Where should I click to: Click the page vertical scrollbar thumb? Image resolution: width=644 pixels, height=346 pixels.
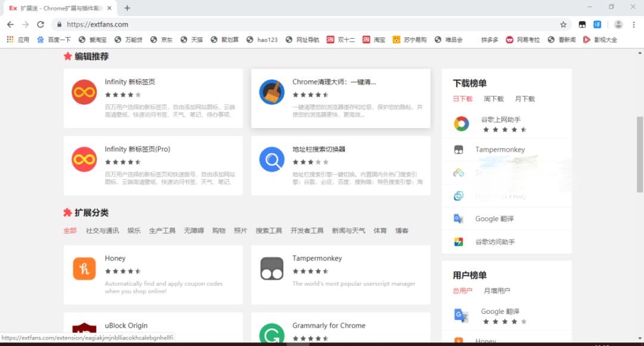pyautogui.click(x=639, y=155)
